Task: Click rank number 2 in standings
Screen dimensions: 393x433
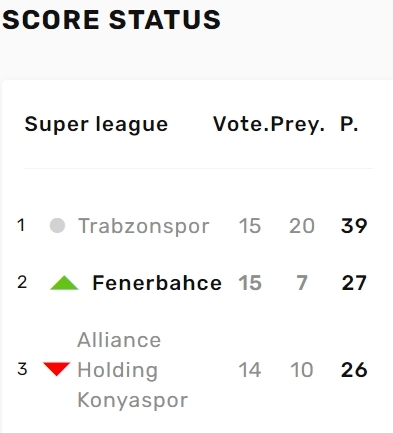Action: pos(22,282)
